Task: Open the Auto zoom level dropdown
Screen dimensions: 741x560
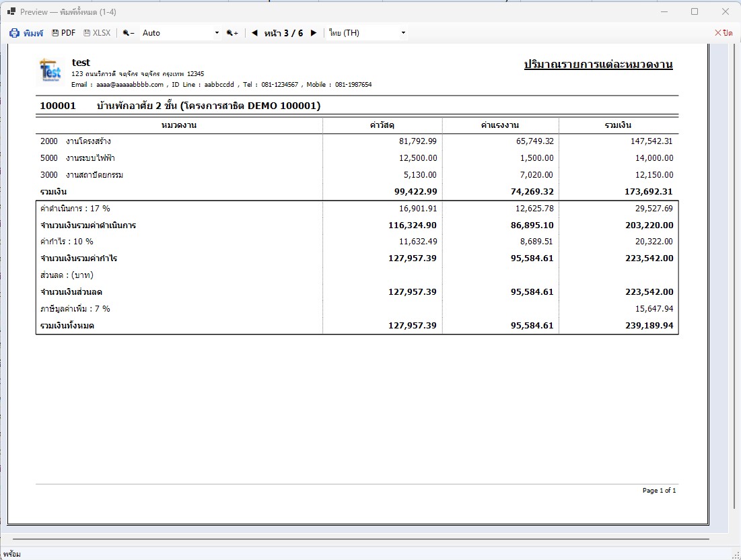Action: tap(180, 33)
